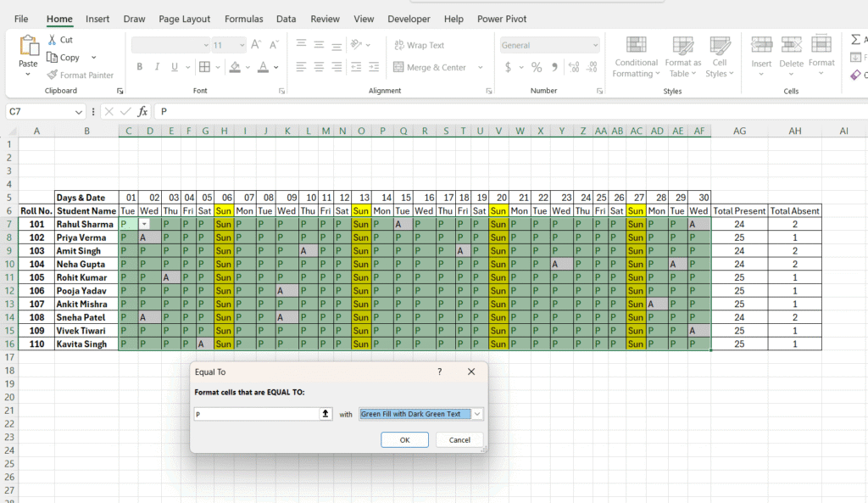Viewport: 868px width, 503px height.
Task: Select the Rahul Sharma name cell
Action: pyautogui.click(x=87, y=224)
